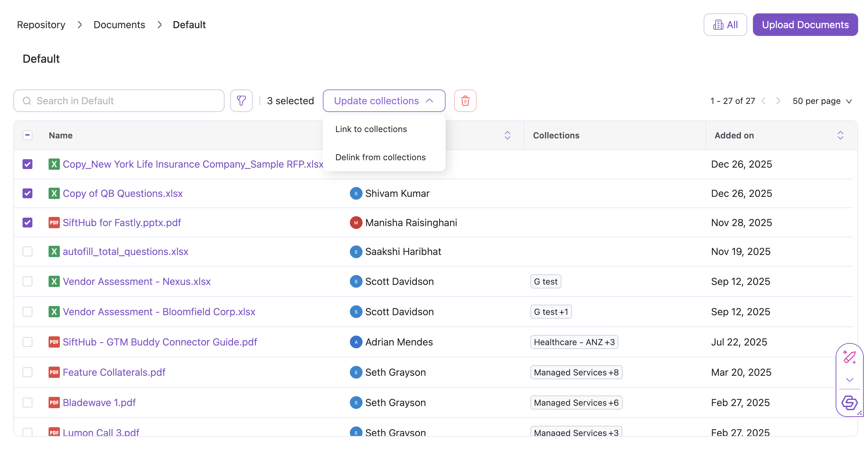868x455 pixels.
Task: Click the Managed Services +8 collections tag
Action: pos(576,372)
